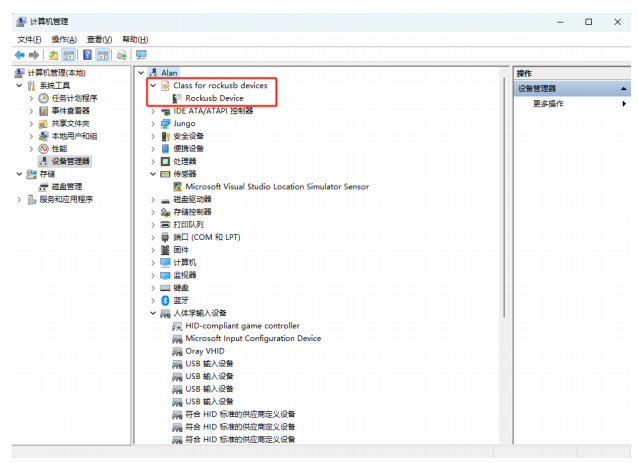Image resolution: width=638 pixels, height=463 pixels.
Task: Select HID-compliant game controller device
Action: point(242,325)
